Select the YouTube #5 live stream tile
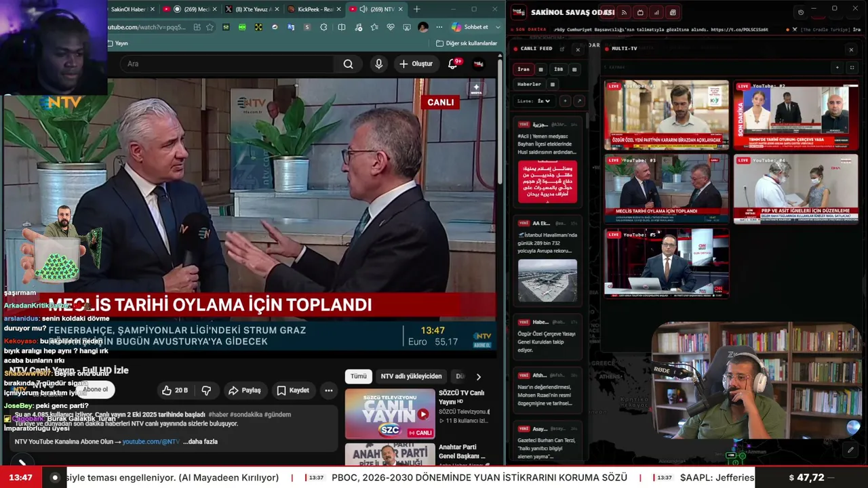Image resolution: width=868 pixels, height=488 pixels. pos(667,263)
